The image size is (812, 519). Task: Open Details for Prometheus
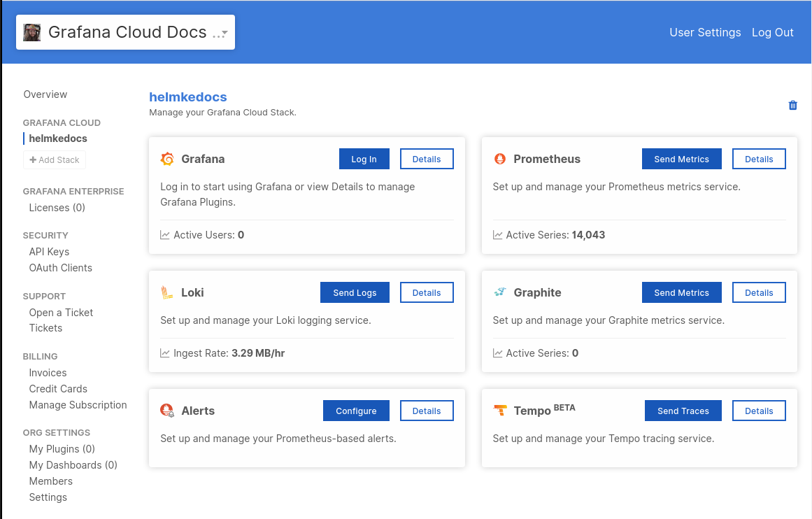point(759,159)
